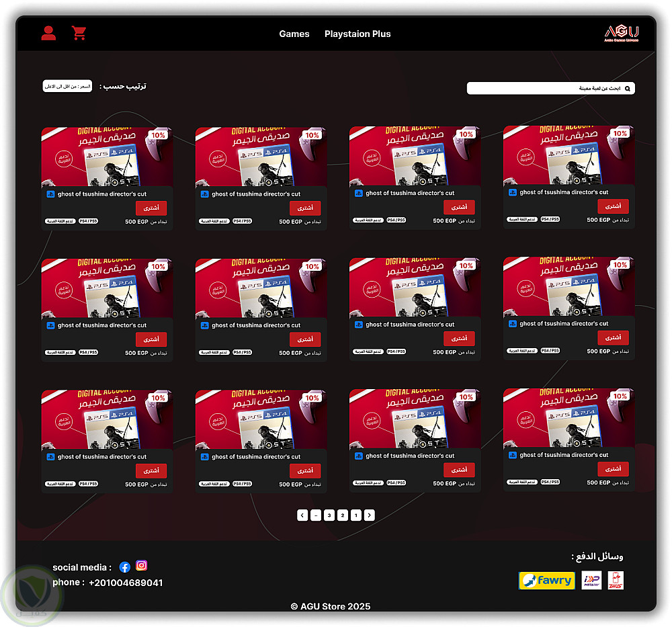Open the price sort order dropdown
The image size is (672, 627).
(x=67, y=86)
